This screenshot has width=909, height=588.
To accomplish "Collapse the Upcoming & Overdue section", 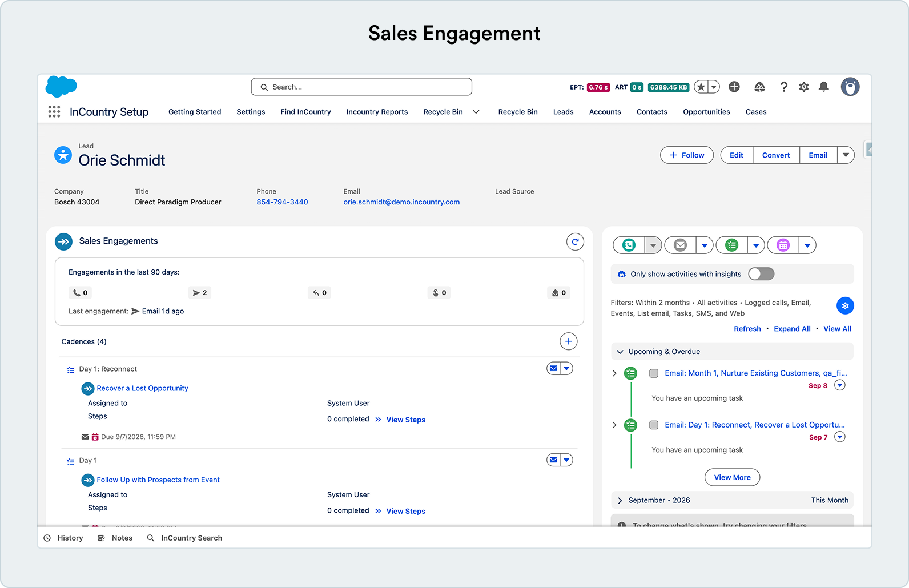I will (x=620, y=352).
